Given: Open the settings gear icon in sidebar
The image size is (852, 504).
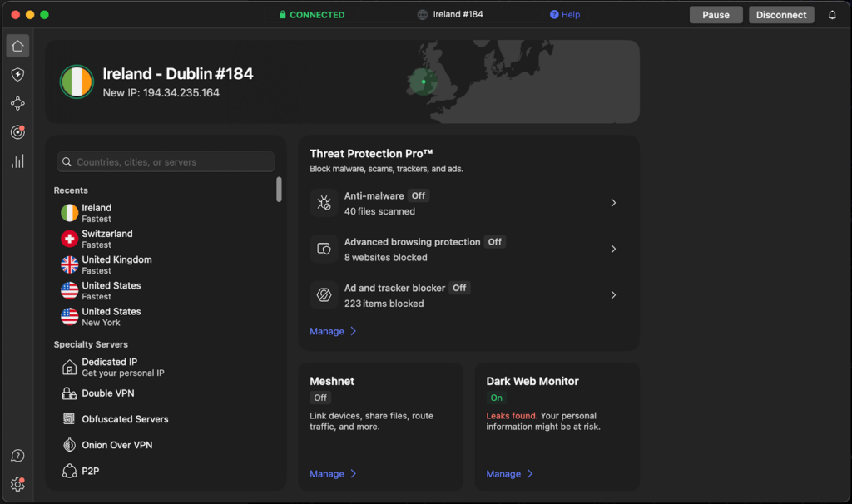Looking at the screenshot, I should tap(18, 484).
